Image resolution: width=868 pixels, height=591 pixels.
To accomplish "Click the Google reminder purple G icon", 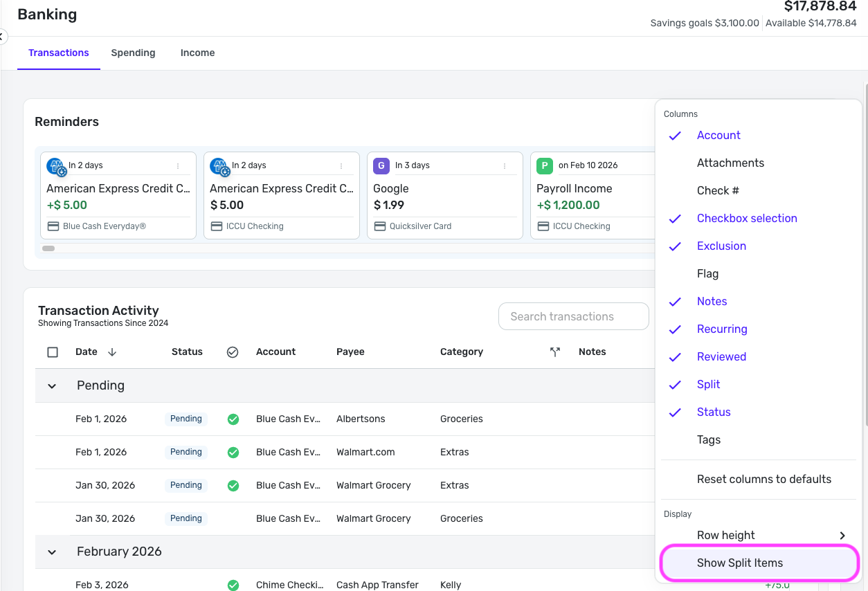I will coord(381,165).
